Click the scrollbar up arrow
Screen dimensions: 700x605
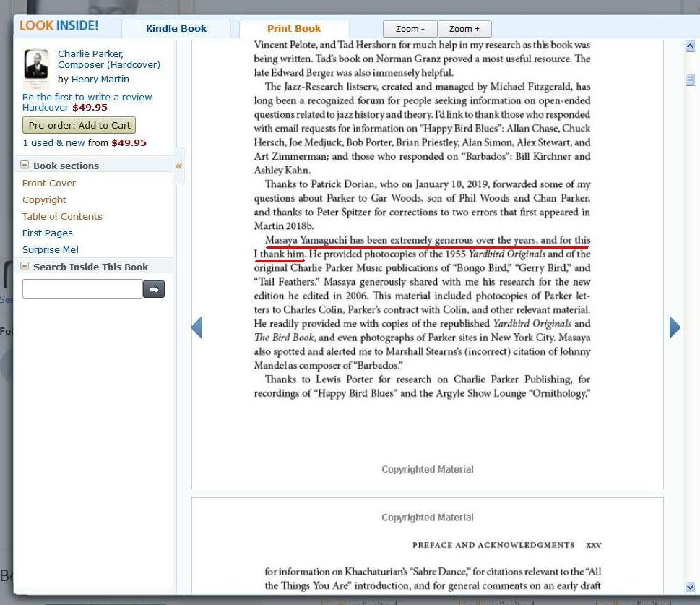pos(690,46)
